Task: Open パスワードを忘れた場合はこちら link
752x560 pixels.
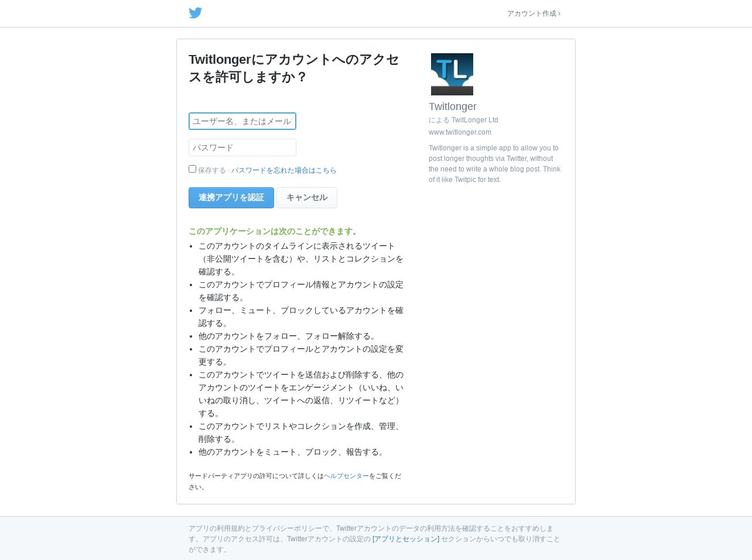Action: tap(283, 170)
